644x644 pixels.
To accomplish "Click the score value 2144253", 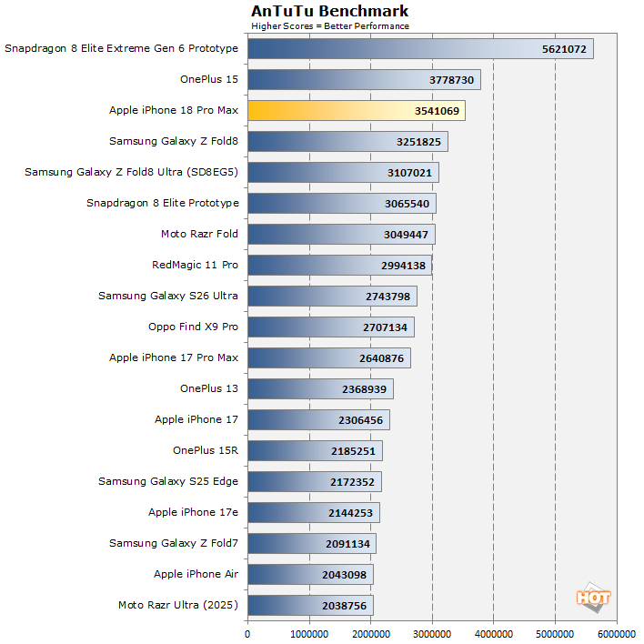I will click(350, 513).
